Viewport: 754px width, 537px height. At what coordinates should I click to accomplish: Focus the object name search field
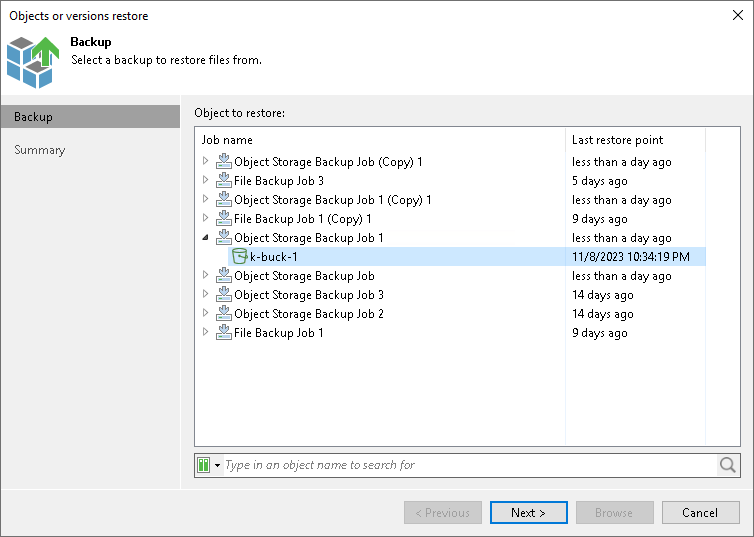(470, 465)
